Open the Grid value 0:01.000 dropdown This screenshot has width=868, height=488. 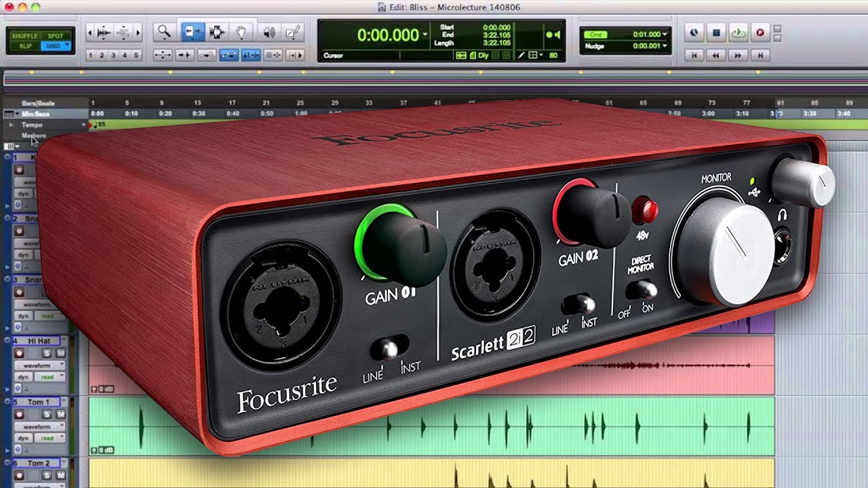(x=665, y=34)
